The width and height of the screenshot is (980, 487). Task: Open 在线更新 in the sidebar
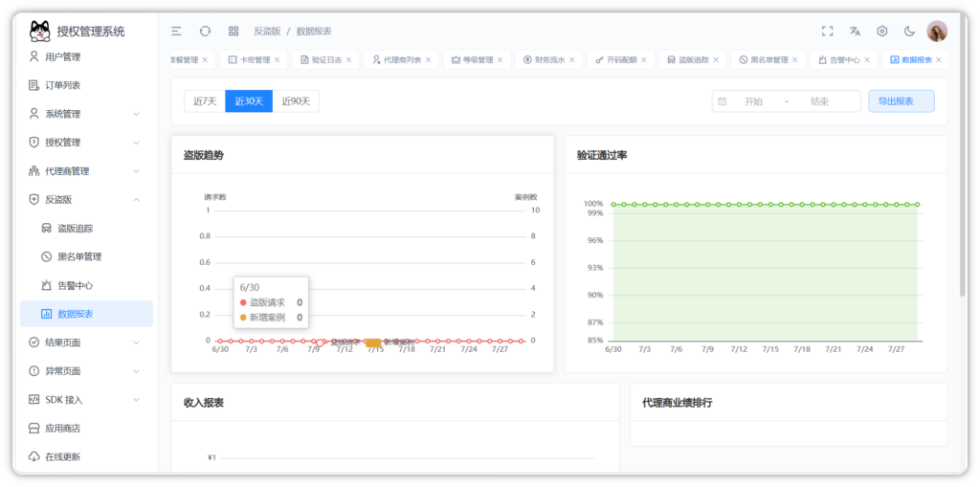[x=86, y=457]
